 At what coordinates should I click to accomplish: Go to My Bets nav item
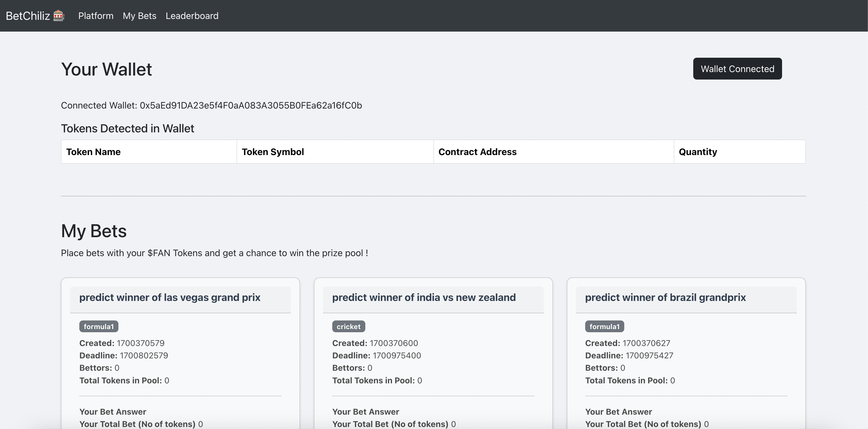[x=139, y=16]
